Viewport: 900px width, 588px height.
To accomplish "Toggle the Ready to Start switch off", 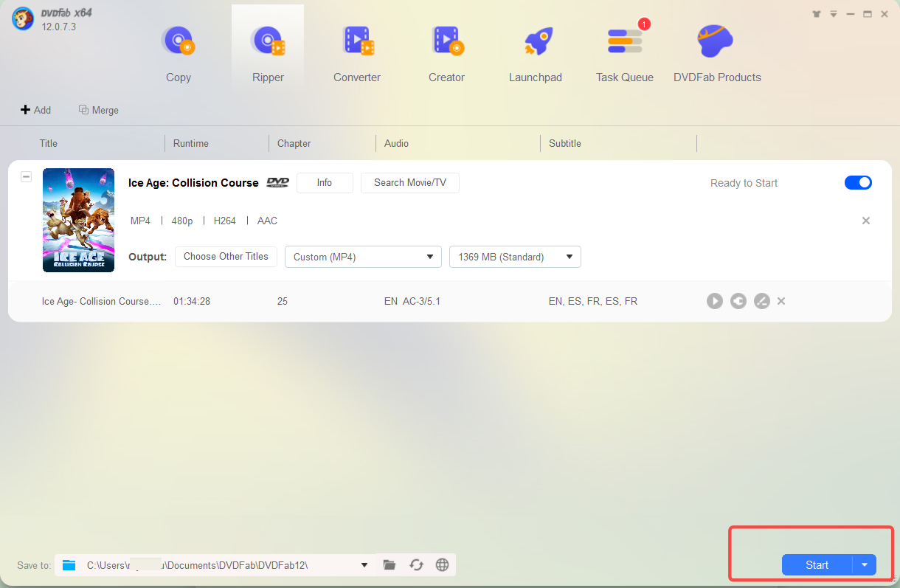I will 858,182.
